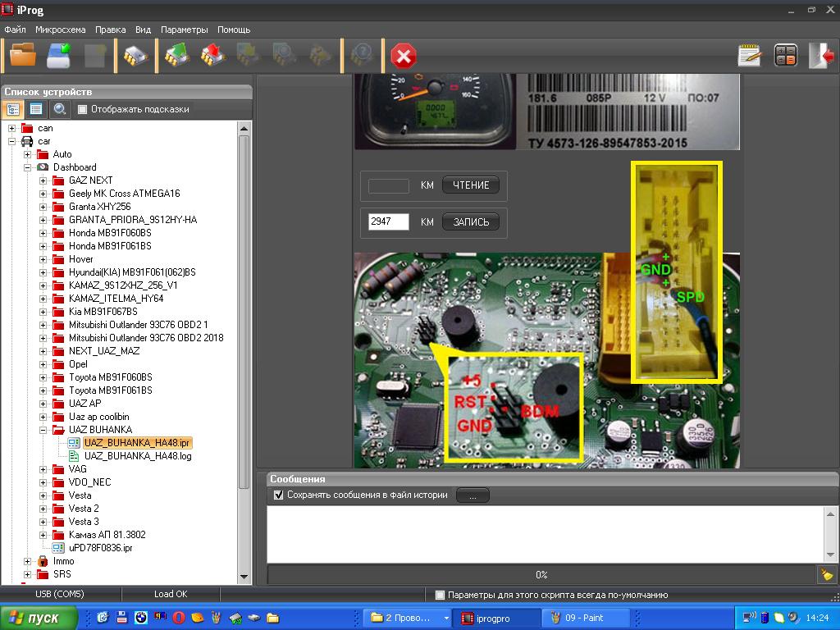Open the 'Параметры' menu
Image resolution: width=840 pixels, height=630 pixels.
tap(185, 30)
